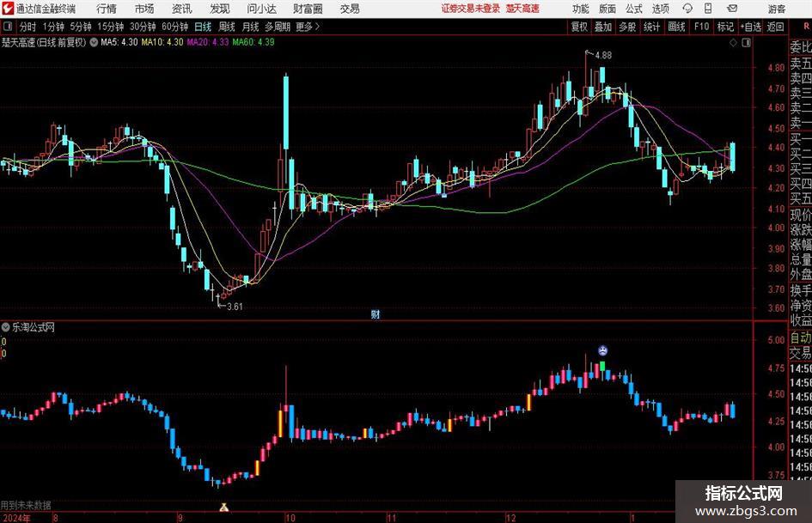Viewport: 812px width, 523px height.
Task: Open the customer service headset icon
Action: 687,9
